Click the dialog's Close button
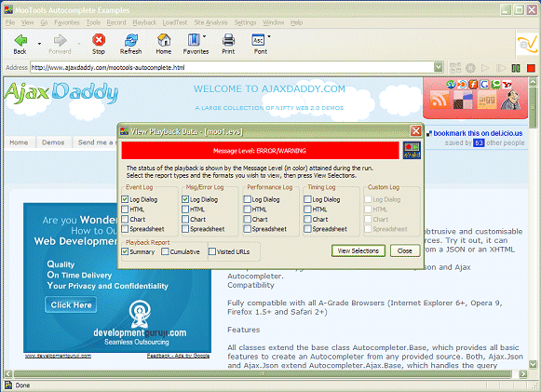The height and width of the screenshot is (392, 541). tap(405, 250)
